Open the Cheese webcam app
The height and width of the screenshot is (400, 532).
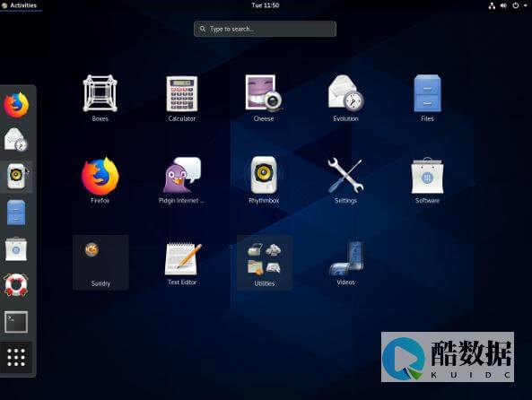pos(264,99)
